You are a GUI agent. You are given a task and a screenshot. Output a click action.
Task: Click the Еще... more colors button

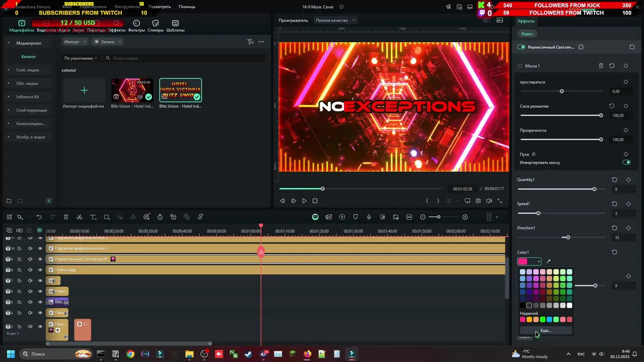pos(546,330)
